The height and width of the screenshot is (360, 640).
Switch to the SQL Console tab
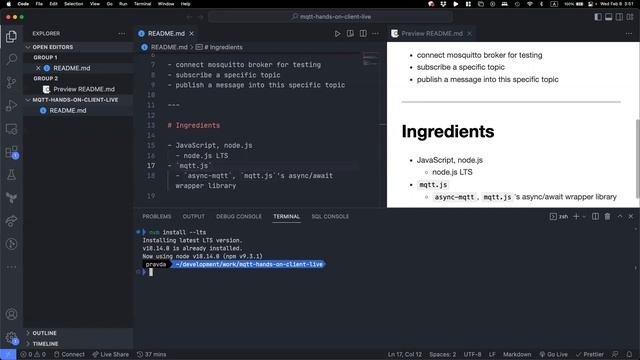pos(330,216)
